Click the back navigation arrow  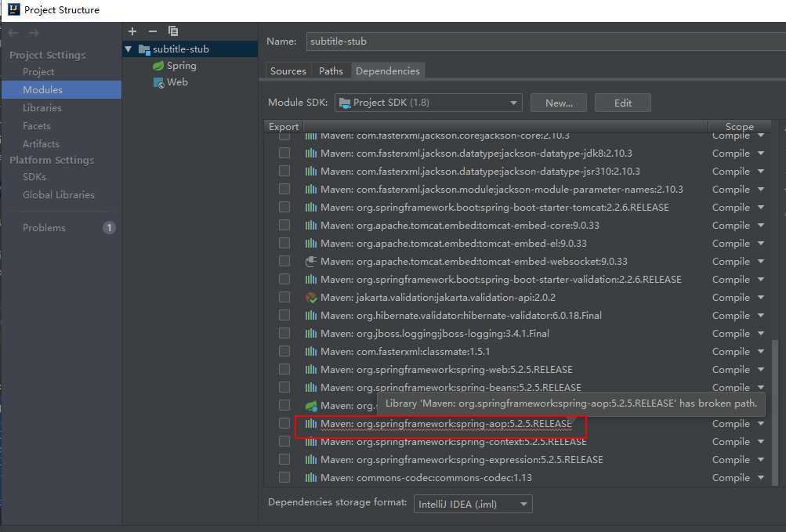[13, 33]
